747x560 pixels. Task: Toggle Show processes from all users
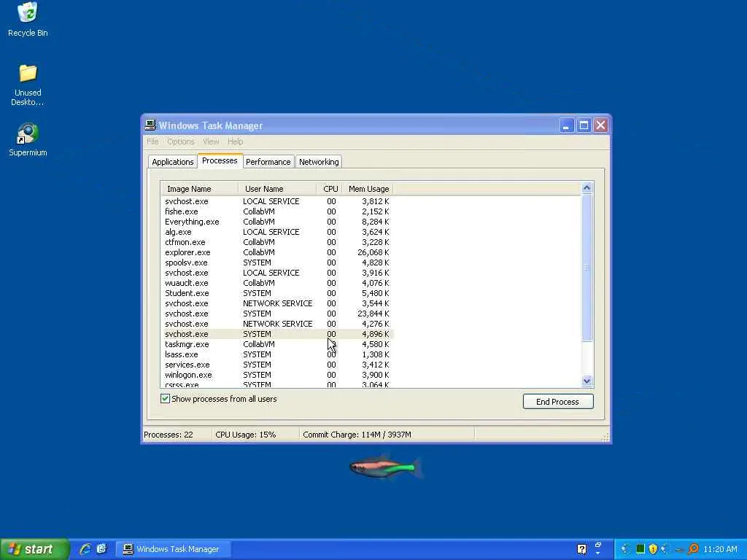[x=165, y=399]
